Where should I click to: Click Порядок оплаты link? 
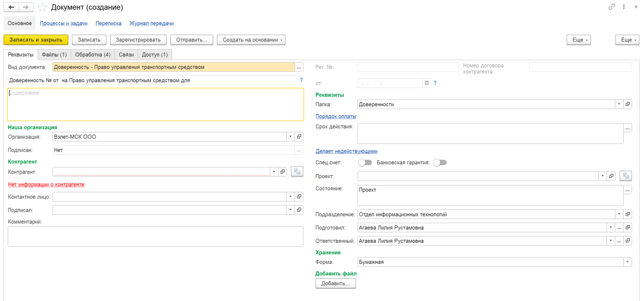coord(336,116)
